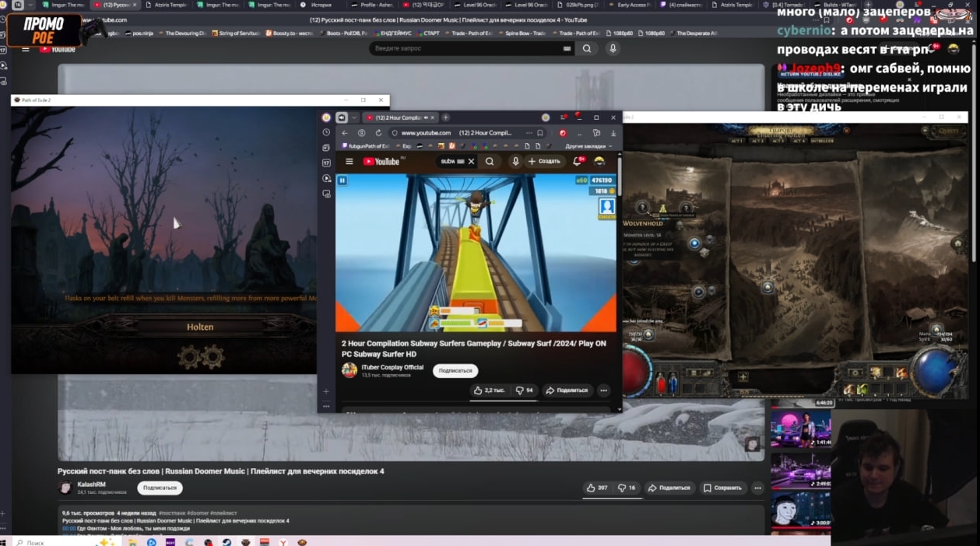Open Steam icon in Windows taskbar
This screenshot has width=980, height=546.
[x=227, y=542]
